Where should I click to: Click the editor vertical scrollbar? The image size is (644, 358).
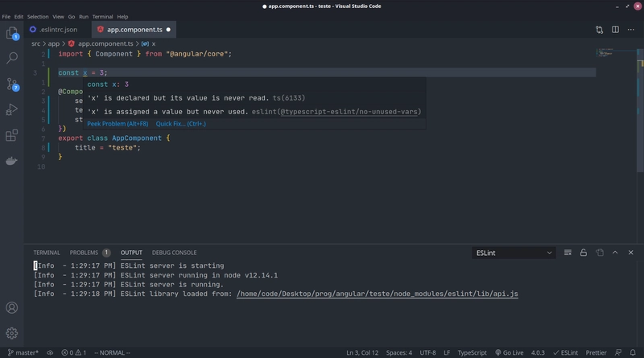tap(640, 111)
